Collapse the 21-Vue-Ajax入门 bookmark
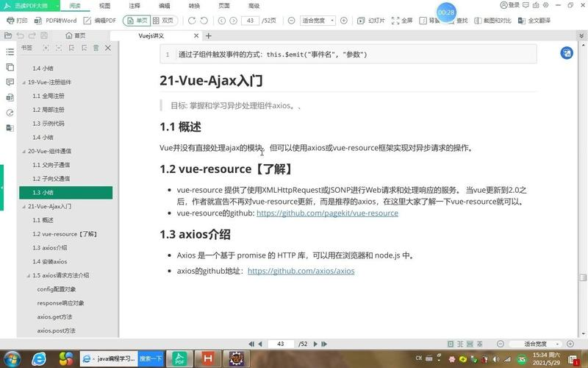Image resolution: width=588 pixels, height=368 pixels. 24,207
